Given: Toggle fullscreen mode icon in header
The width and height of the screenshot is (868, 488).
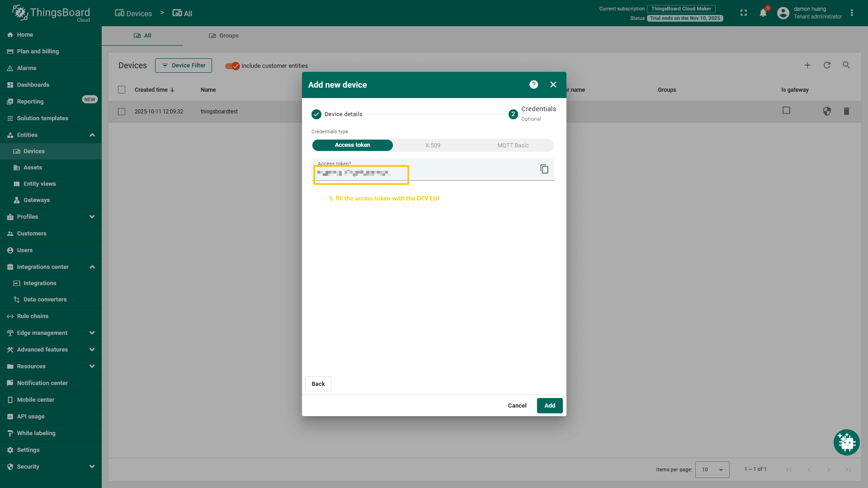Looking at the screenshot, I should [x=744, y=13].
